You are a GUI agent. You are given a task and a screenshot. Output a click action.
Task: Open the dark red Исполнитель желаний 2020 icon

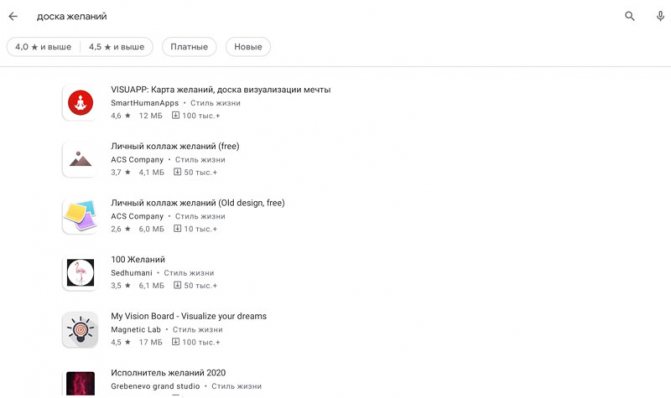pos(80,383)
